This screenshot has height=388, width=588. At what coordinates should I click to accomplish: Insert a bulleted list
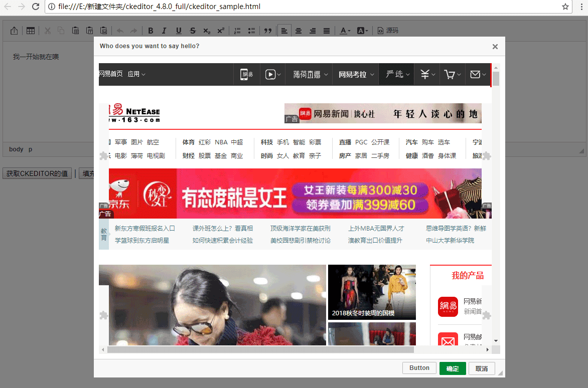pos(252,31)
